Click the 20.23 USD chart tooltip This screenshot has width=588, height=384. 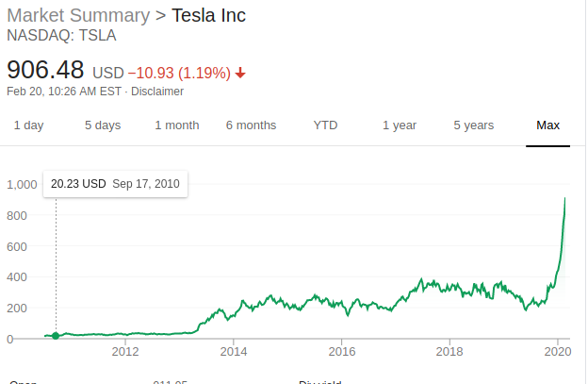click(116, 184)
